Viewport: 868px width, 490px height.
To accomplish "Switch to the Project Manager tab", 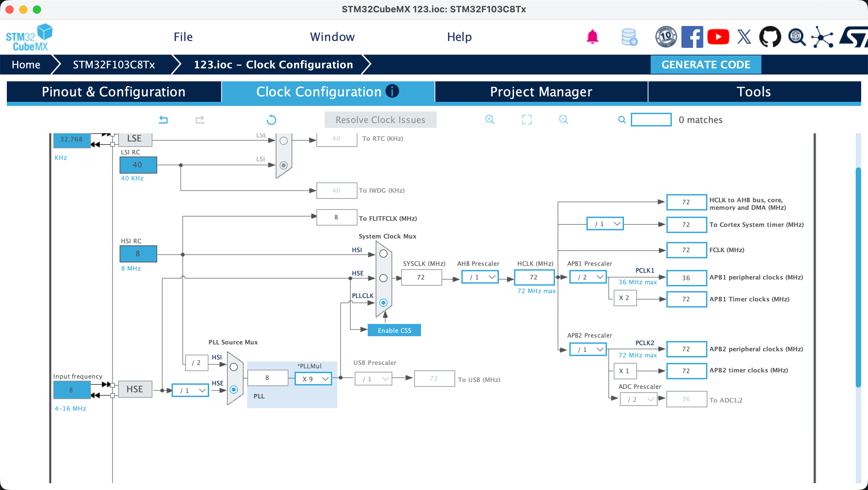I will [541, 92].
